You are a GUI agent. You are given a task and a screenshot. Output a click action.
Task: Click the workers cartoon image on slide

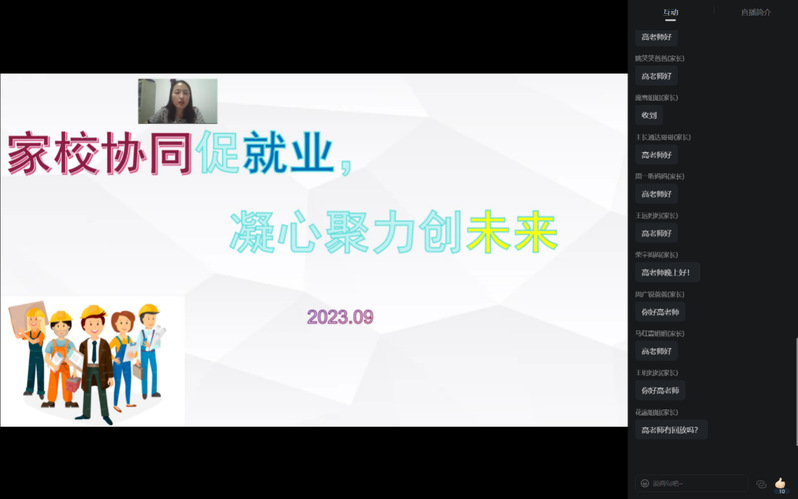pos(92,360)
